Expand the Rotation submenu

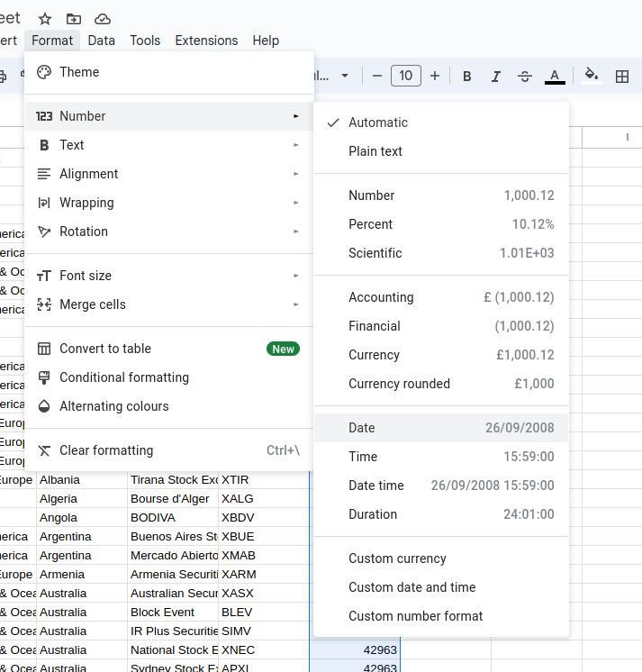pyautogui.click(x=169, y=232)
